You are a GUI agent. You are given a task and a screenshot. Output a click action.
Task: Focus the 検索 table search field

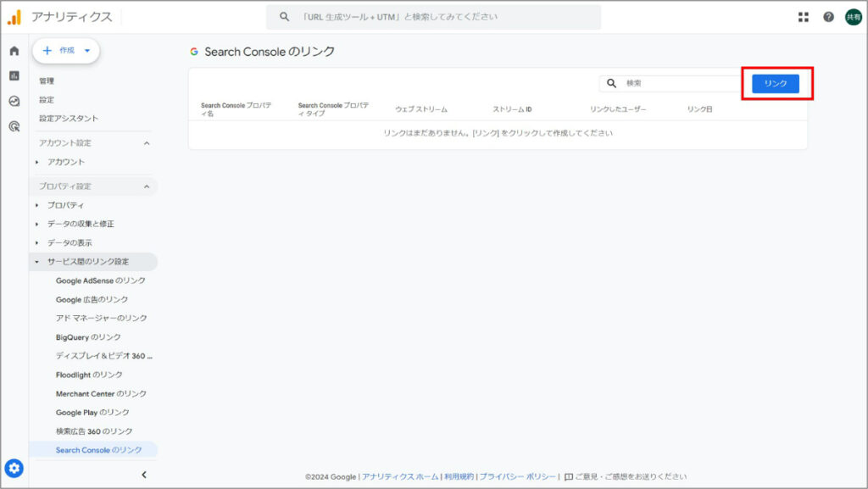click(x=670, y=83)
